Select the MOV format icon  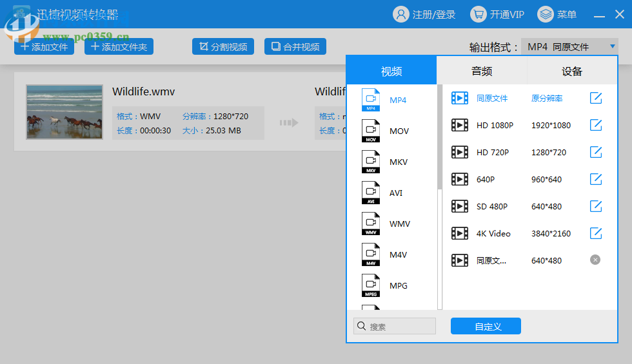pos(371,131)
